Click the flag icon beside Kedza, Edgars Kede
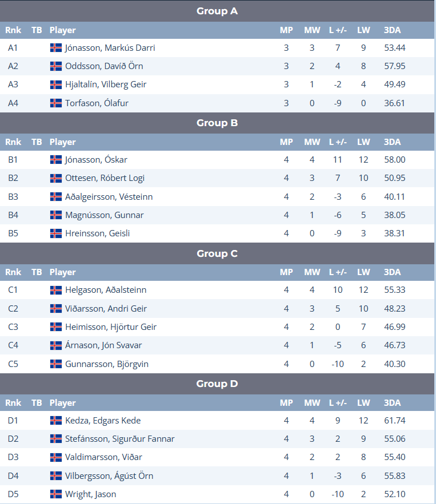This screenshot has width=436, height=504. [56, 421]
